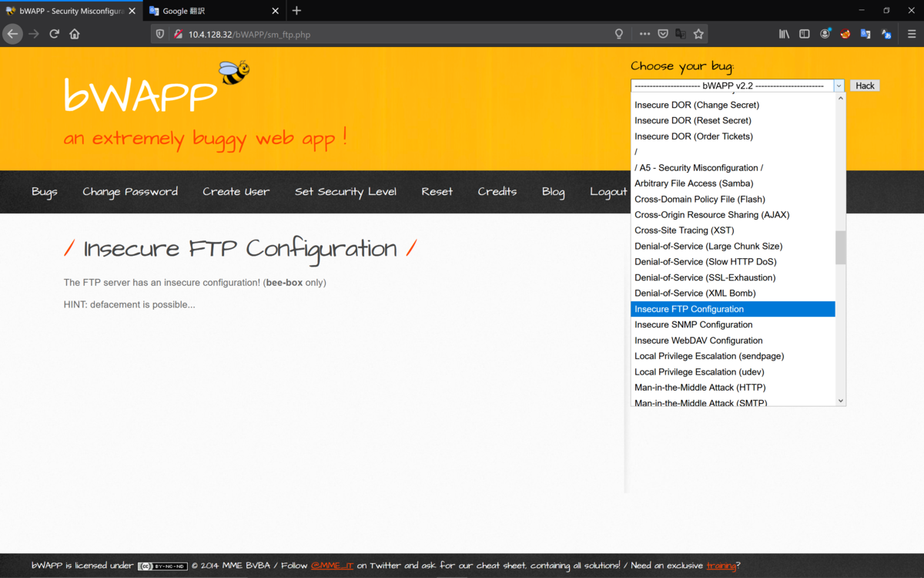This screenshot has width=924, height=578.
Task: Open the training link in the footer
Action: click(x=721, y=566)
